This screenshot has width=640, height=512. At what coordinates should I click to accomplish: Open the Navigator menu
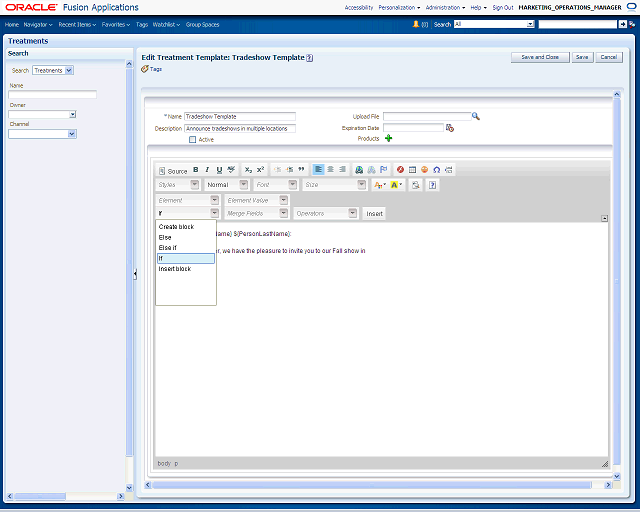pyautogui.click(x=38, y=24)
